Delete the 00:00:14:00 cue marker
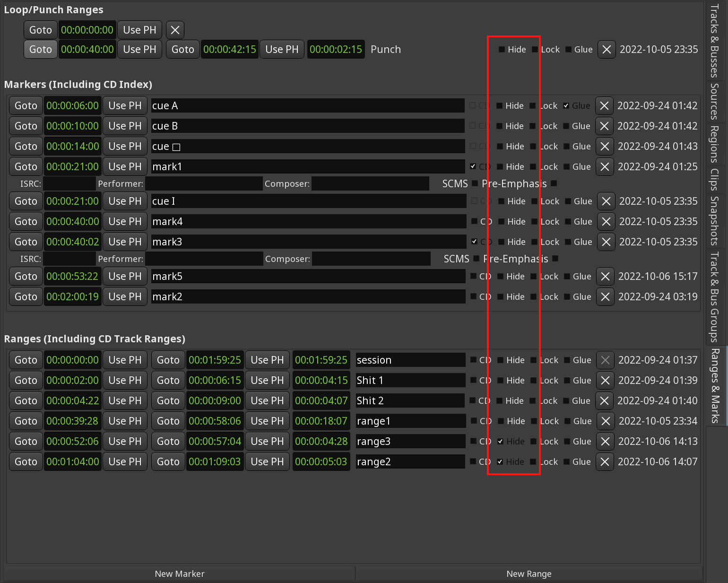 point(605,146)
